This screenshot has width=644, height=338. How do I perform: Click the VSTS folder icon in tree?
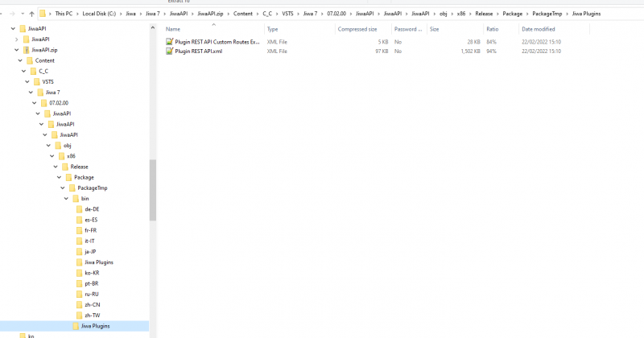37,82
